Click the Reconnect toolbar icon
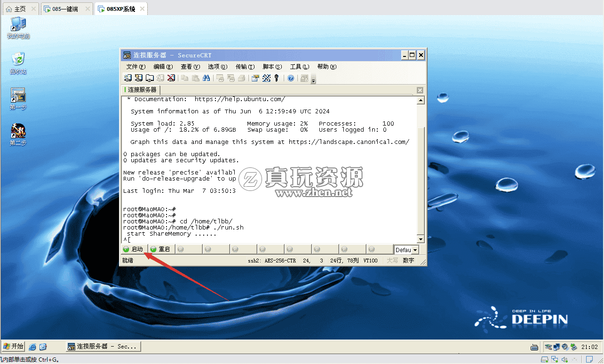Screen dimensions: 604x364 click(160, 78)
